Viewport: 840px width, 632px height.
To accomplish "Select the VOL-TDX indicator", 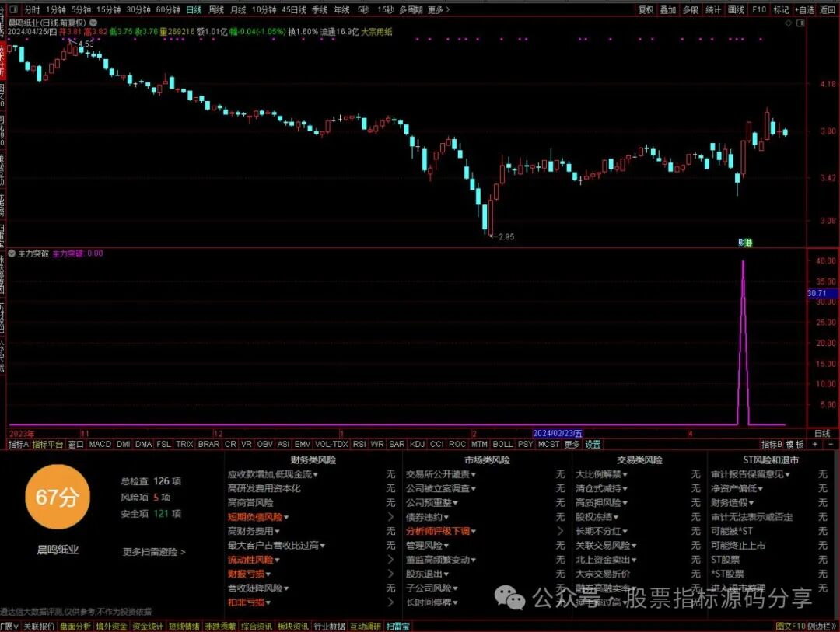I will pyautogui.click(x=331, y=444).
